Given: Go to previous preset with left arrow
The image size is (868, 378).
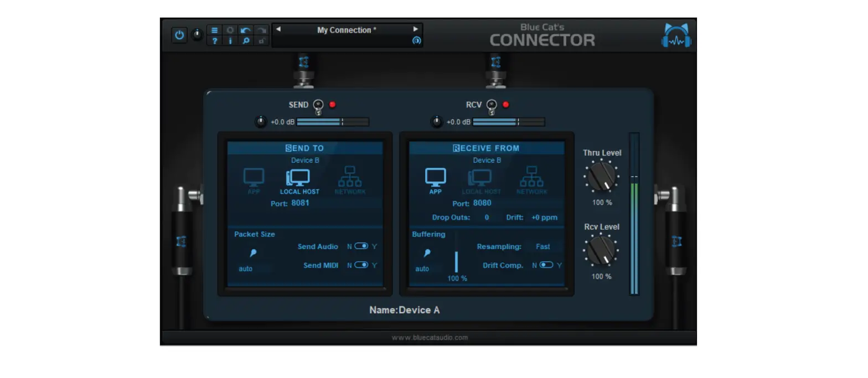Looking at the screenshot, I should point(278,29).
